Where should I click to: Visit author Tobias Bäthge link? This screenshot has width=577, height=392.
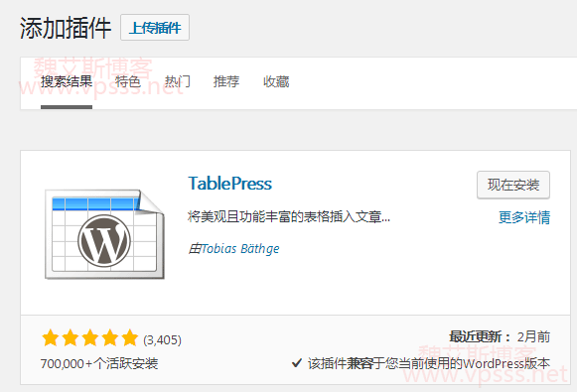click(240, 249)
